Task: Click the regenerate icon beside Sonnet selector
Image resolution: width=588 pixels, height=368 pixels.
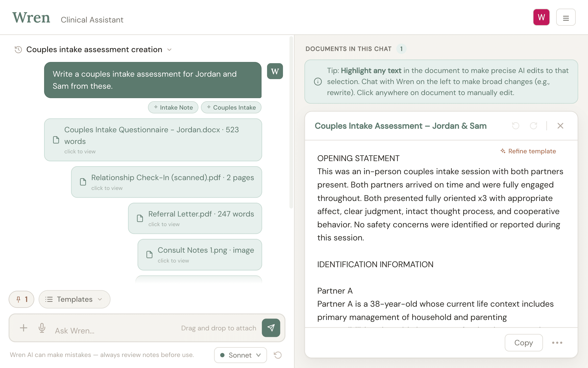Action: coord(278,355)
